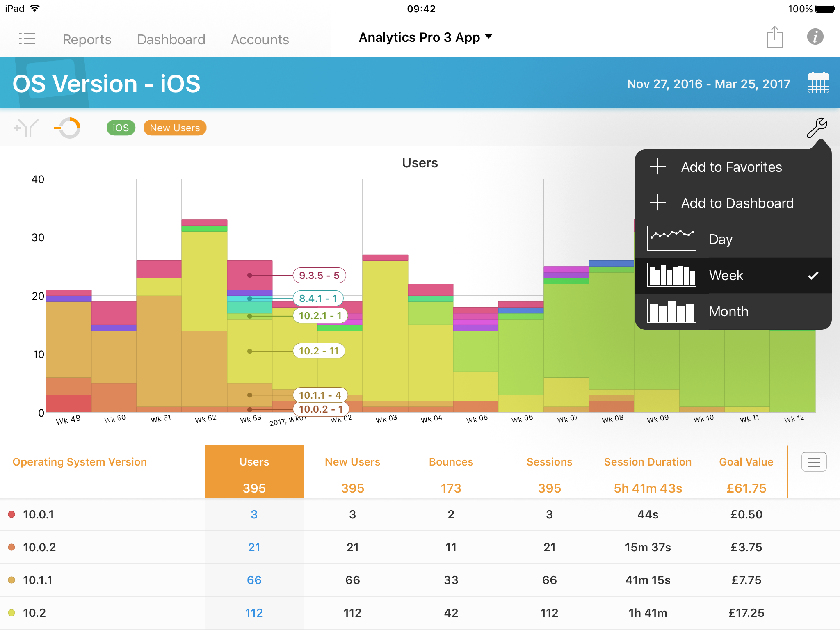840x630 pixels.
Task: Click the add segment filter icon
Action: (x=26, y=128)
